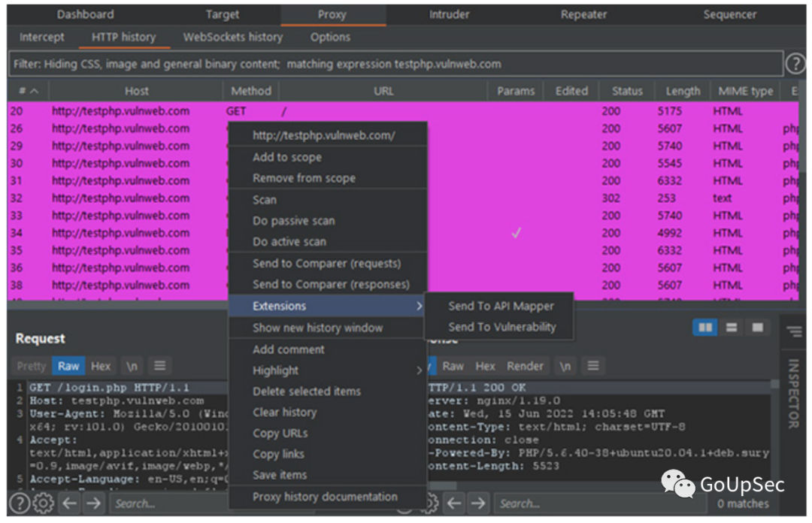The image size is (812, 523).
Task: Click help icon below the Request panel
Action: click(20, 503)
